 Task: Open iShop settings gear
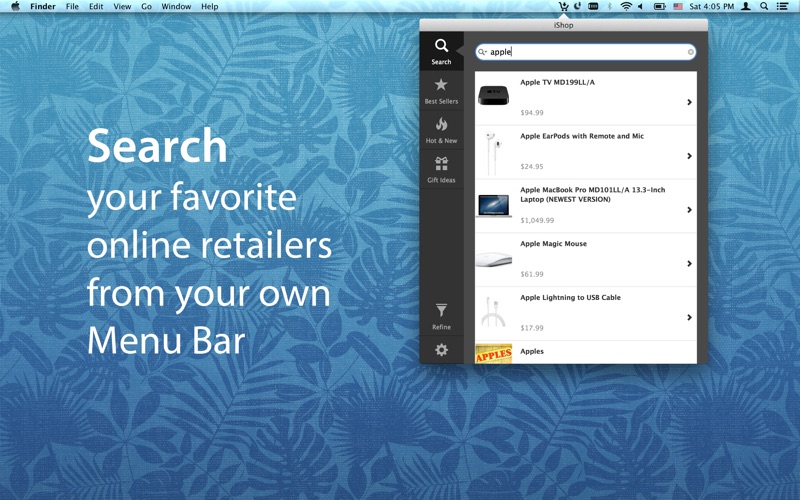pos(441,350)
